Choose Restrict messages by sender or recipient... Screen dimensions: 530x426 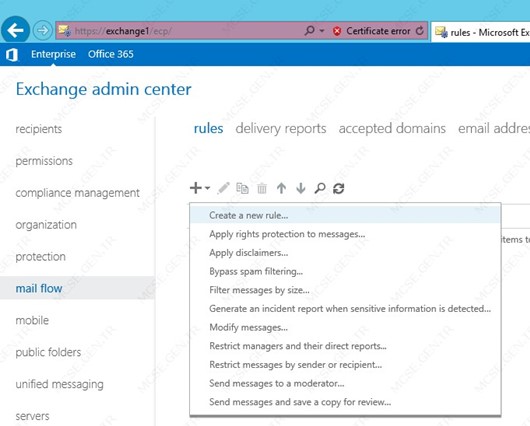click(345, 364)
